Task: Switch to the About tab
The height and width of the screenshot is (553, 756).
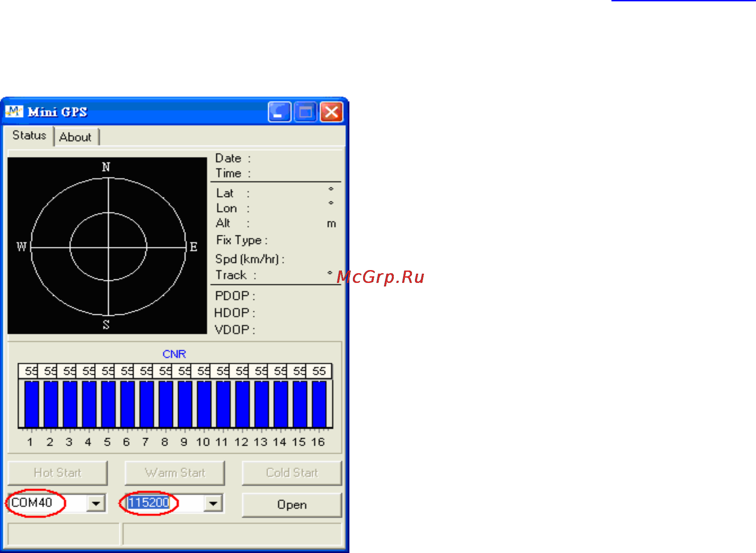Action: pyautogui.click(x=76, y=137)
